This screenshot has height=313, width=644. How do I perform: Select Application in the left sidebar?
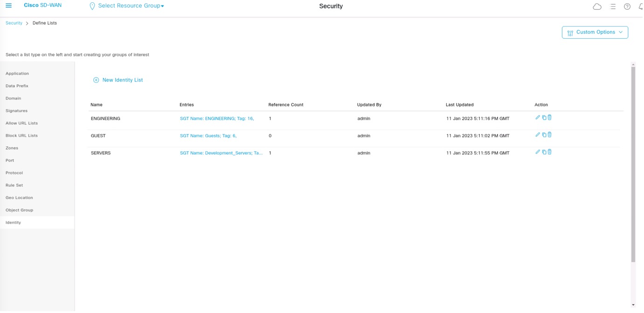point(17,73)
